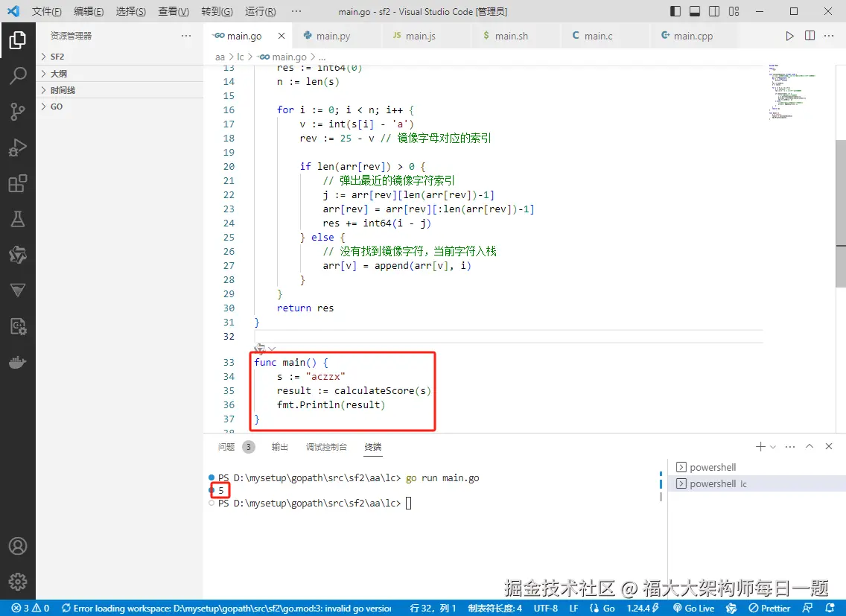846x616 pixels.
Task: Maximize the panel with the up chevron
Action: 810,446
